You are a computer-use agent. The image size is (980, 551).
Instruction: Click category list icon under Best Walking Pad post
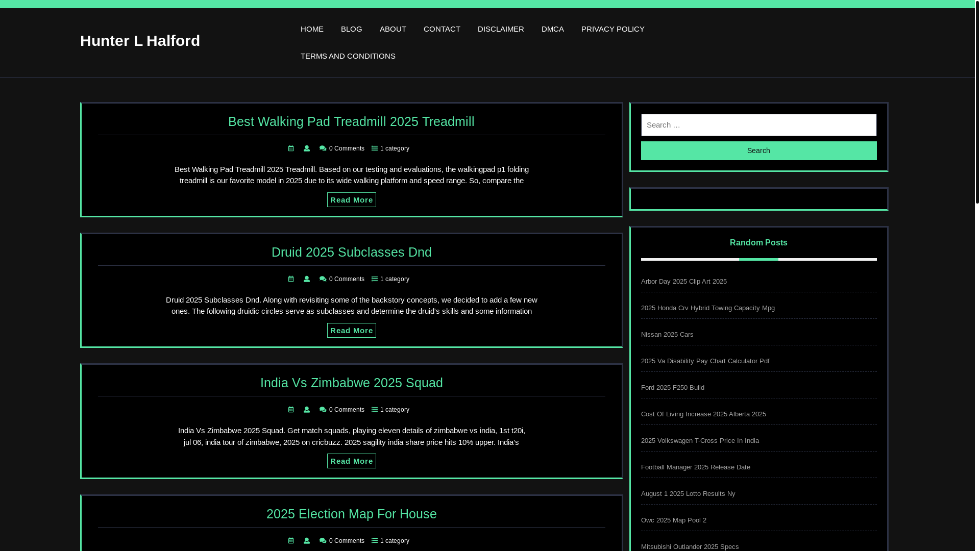[x=375, y=148]
